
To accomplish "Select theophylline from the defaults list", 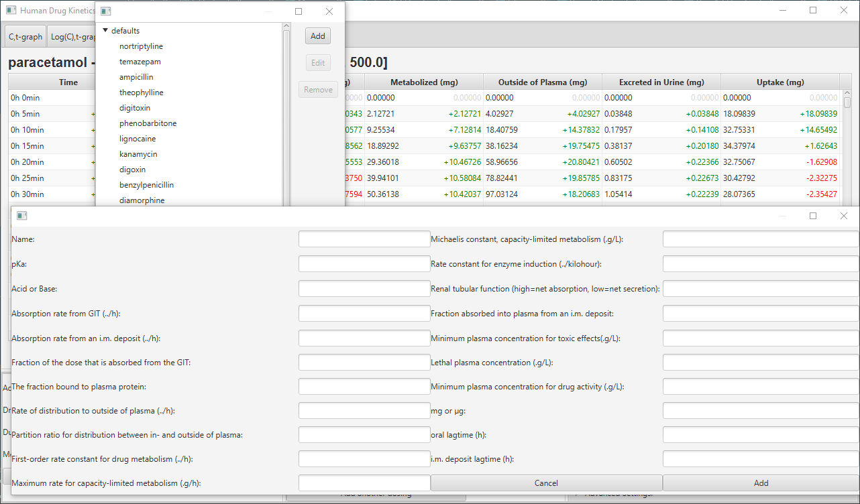I will (141, 92).
